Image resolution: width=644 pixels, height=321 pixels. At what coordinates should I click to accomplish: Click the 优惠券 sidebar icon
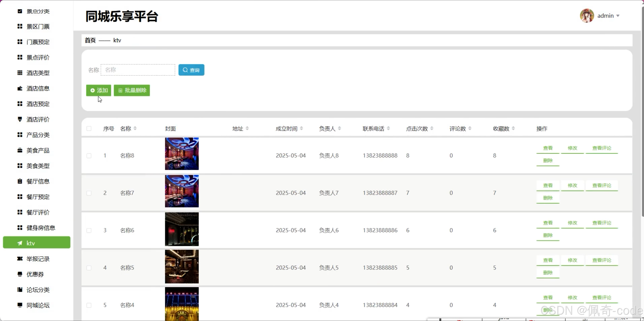click(x=20, y=274)
